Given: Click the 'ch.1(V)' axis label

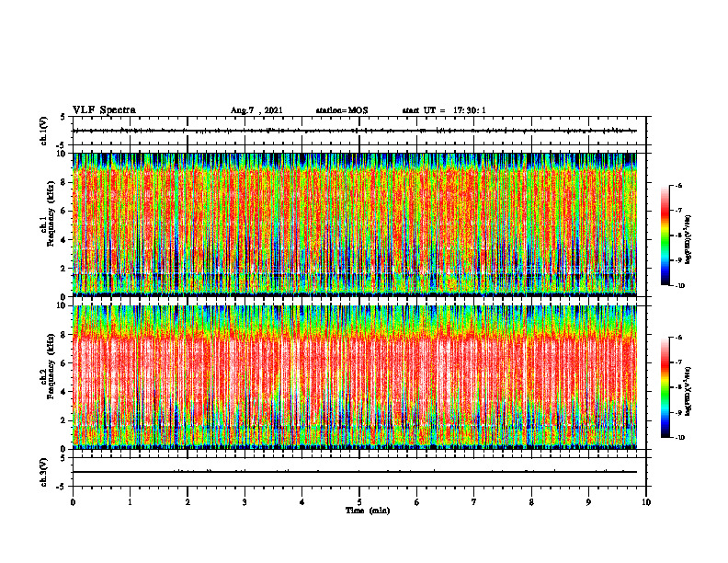Looking at the screenshot, I should tap(43, 131).
